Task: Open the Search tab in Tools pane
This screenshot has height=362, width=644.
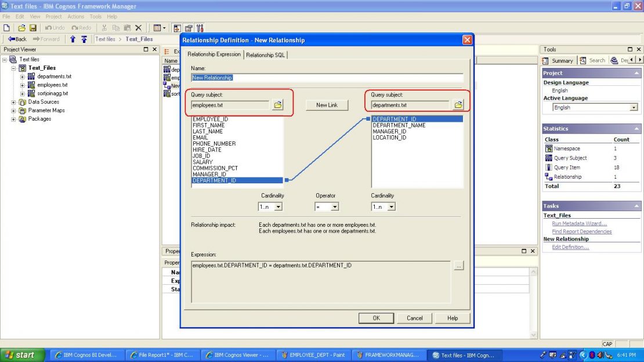Action: point(592,60)
